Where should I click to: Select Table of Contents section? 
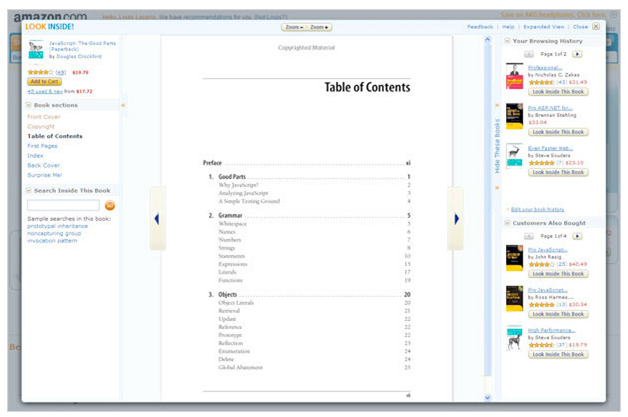pyautogui.click(x=55, y=136)
